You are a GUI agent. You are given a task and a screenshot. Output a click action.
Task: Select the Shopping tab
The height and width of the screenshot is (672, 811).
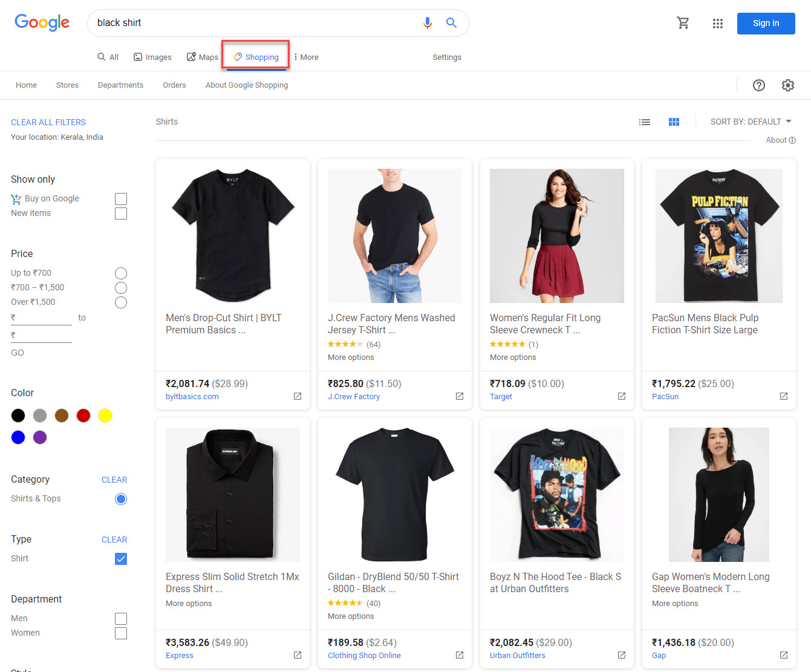(x=256, y=57)
